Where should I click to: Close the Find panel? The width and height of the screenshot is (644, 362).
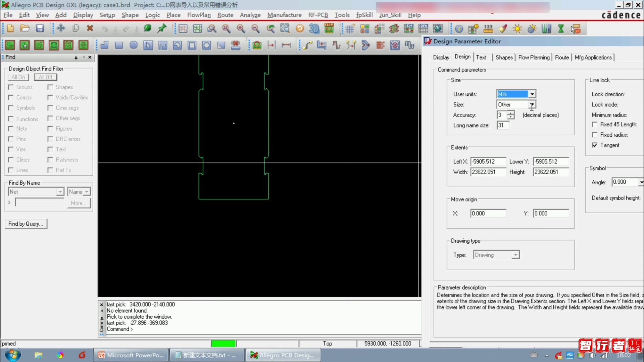pos(90,57)
